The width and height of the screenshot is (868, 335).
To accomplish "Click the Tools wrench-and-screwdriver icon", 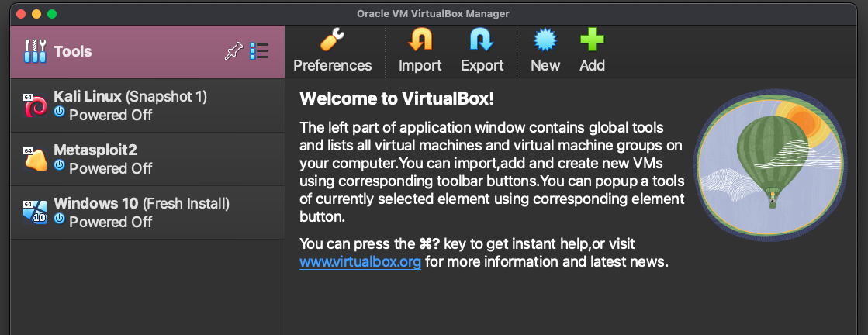I will pyautogui.click(x=35, y=51).
